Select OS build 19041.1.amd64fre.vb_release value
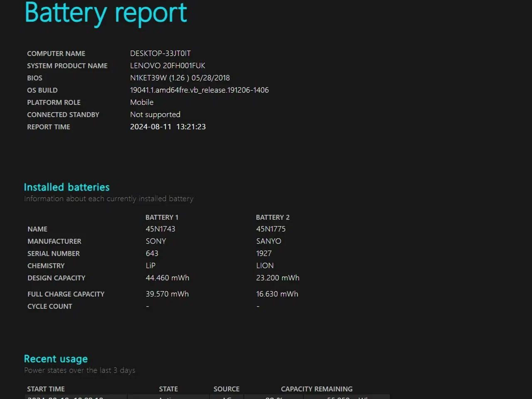 pyautogui.click(x=199, y=90)
